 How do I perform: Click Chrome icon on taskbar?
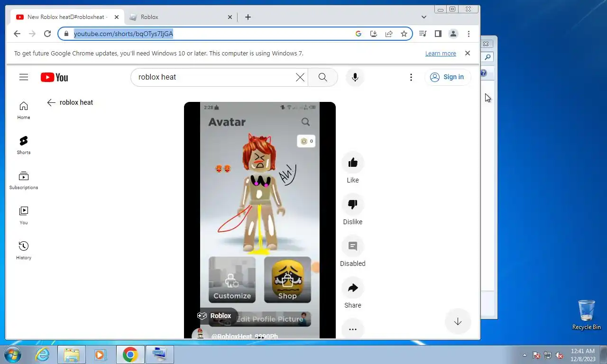click(x=130, y=355)
